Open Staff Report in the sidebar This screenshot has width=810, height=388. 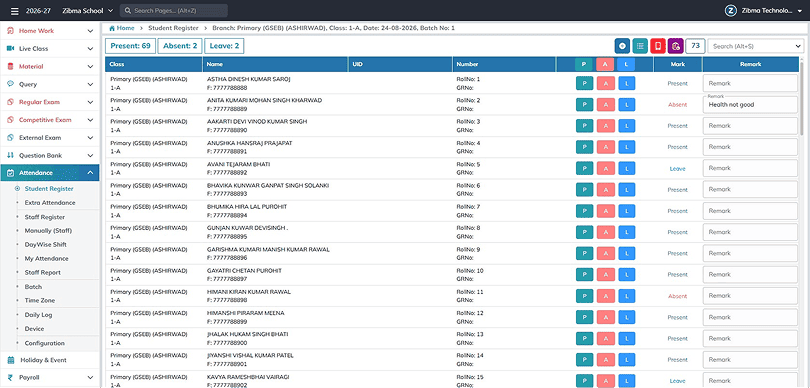tap(42, 272)
